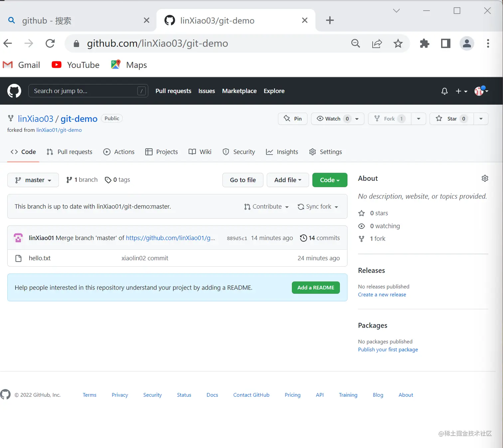This screenshot has height=448, width=503.
Task: Select the Wiki tab
Action: (x=200, y=152)
